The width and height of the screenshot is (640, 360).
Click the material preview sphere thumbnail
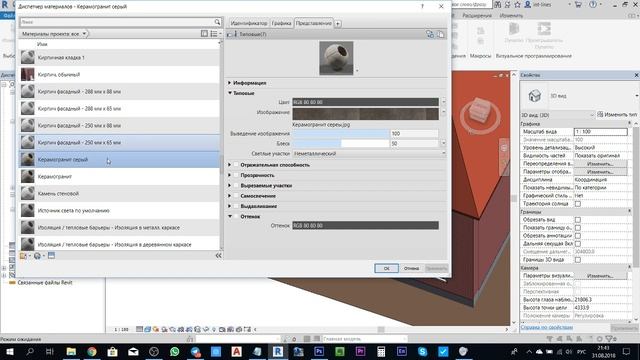(336, 58)
